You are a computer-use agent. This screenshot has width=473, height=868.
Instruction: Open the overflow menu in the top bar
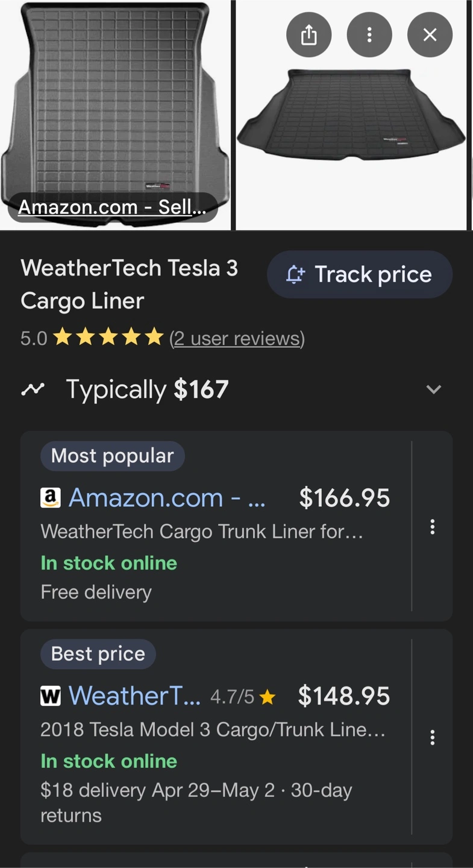369,35
